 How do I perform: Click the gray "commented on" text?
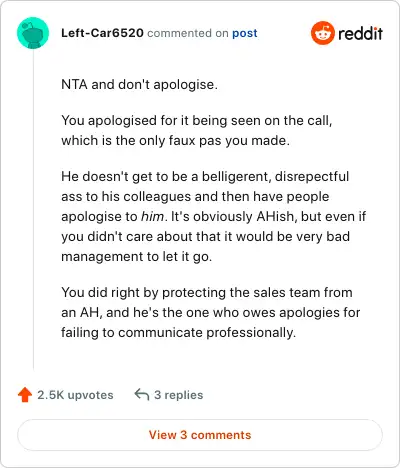coord(188,33)
